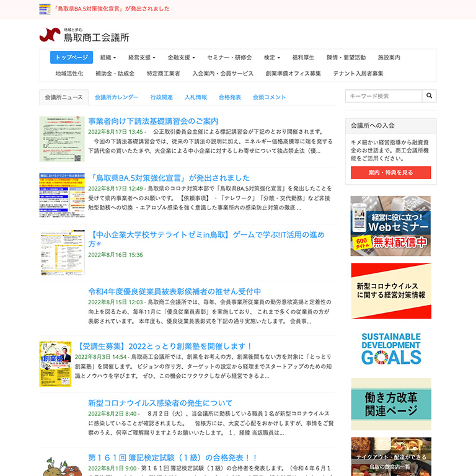Open the Webセミナー 無料配信中 banner
Image resolution: width=476 pixels, height=476 pixels.
(x=390, y=226)
